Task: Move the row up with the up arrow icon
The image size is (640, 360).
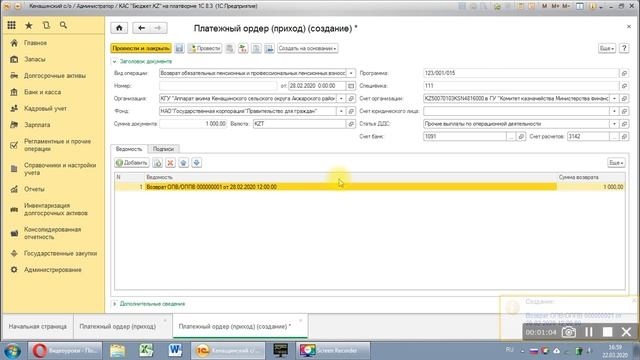Action: point(183,163)
